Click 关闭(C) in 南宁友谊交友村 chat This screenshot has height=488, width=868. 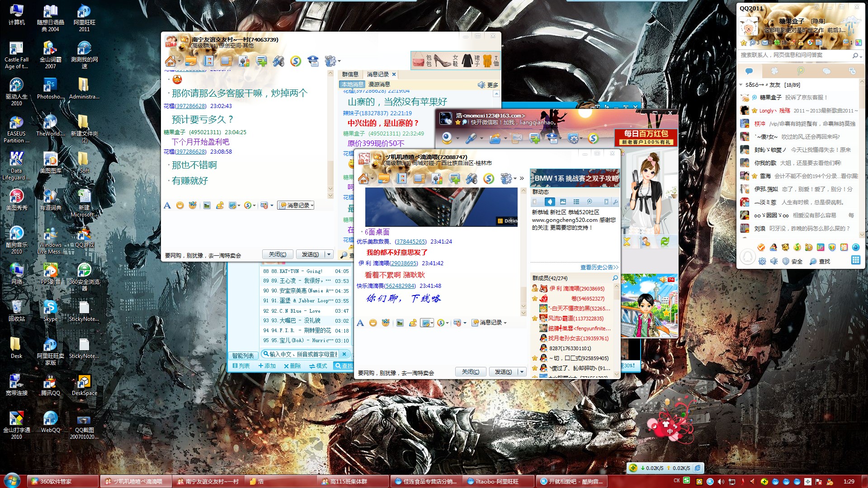click(278, 254)
